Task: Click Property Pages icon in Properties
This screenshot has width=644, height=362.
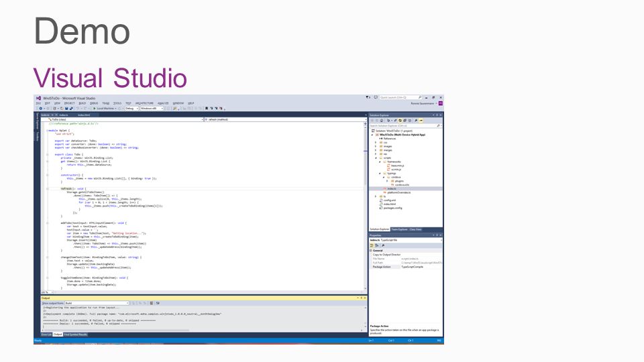Action: point(383,245)
